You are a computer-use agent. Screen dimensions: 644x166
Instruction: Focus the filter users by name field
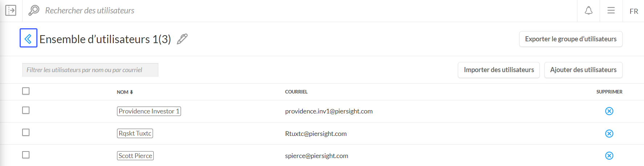(90, 70)
